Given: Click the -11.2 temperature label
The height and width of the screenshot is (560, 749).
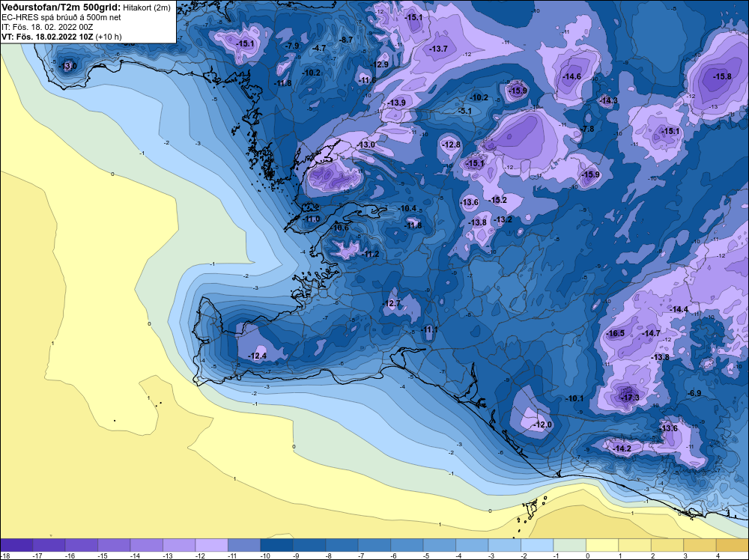Looking at the screenshot, I should tap(370, 254).
